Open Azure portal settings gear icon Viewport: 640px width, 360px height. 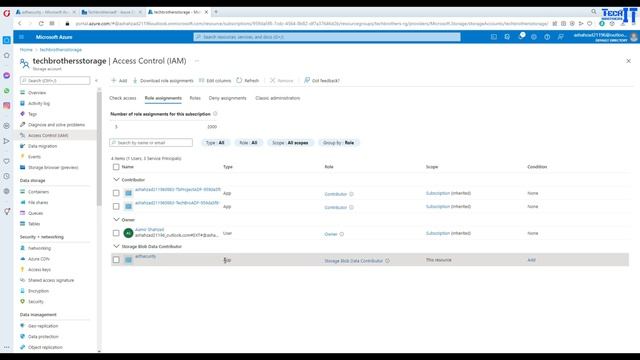[x=534, y=37]
